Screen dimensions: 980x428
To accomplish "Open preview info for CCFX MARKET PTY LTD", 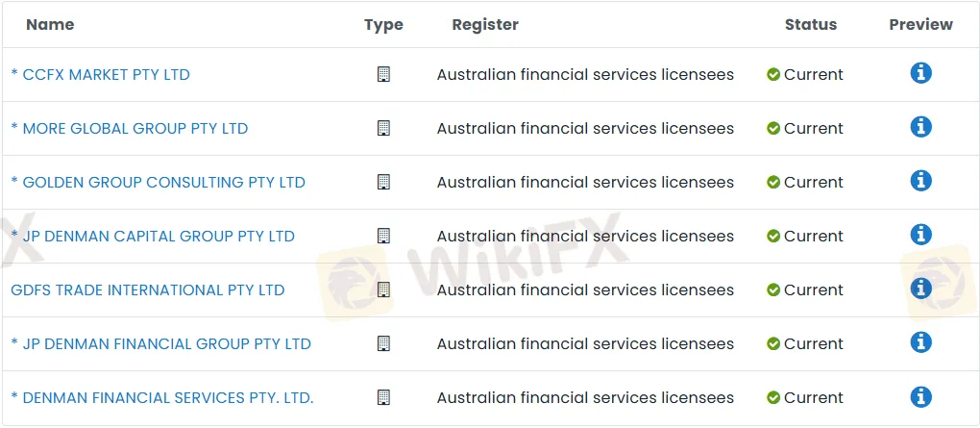I will (920, 73).
